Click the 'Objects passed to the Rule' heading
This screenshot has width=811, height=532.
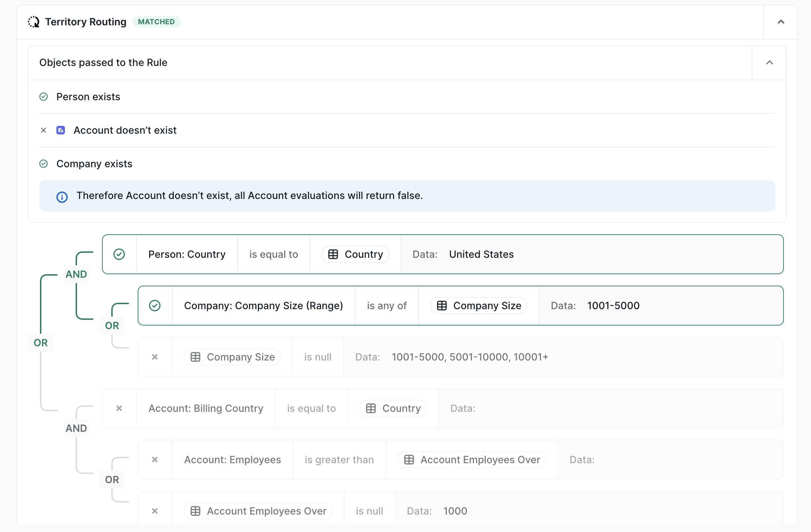(103, 62)
